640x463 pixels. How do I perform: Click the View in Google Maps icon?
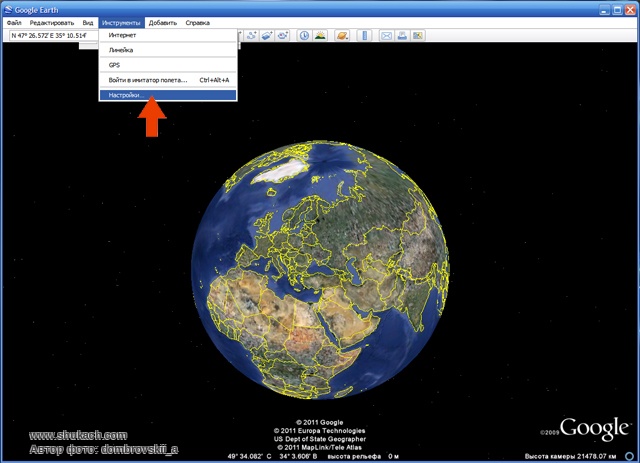click(x=418, y=36)
